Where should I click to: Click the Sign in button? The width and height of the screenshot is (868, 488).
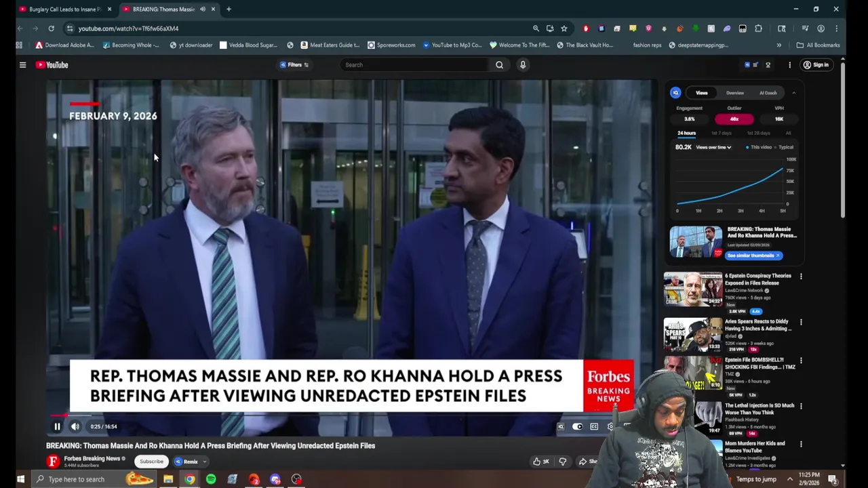tap(816, 65)
